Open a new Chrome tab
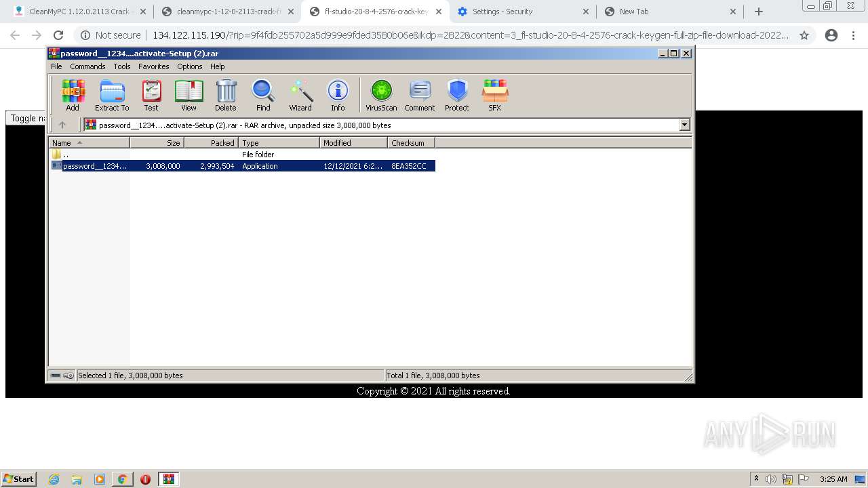Viewport: 868px width, 488px height. (759, 12)
